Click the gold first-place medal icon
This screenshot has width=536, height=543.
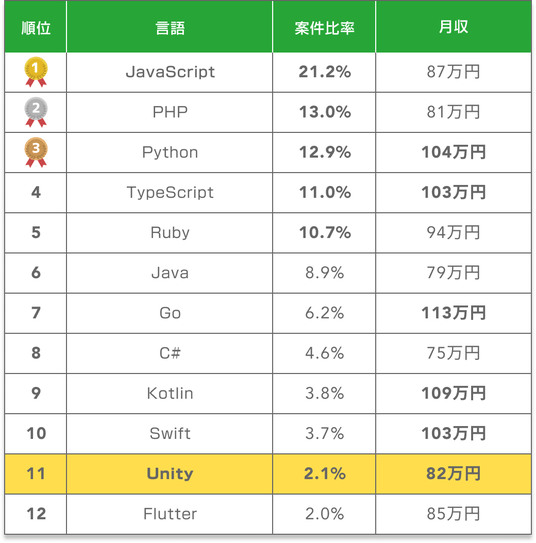coord(36,72)
